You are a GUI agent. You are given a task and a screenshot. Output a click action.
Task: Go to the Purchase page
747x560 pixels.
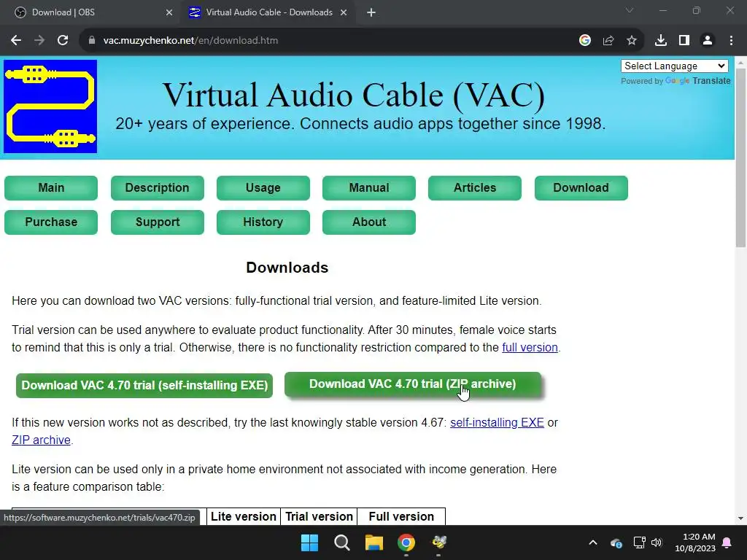click(51, 222)
